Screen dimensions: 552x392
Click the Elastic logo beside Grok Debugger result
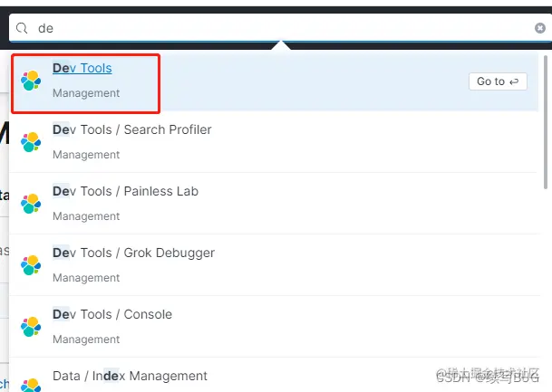[x=31, y=265]
